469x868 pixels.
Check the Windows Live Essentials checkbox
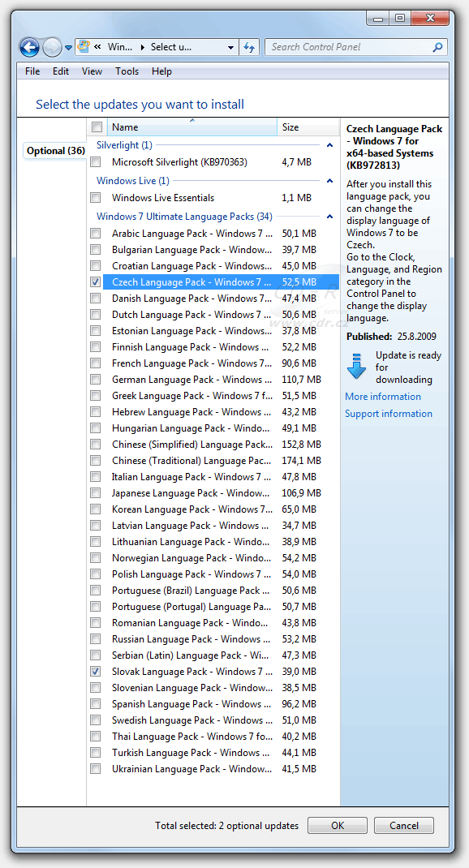point(96,198)
